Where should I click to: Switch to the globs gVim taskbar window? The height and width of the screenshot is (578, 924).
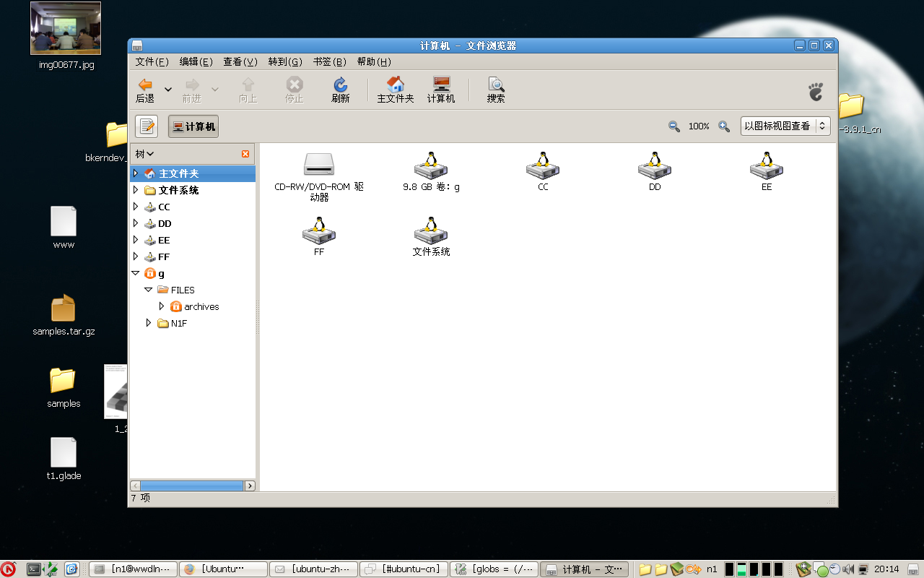[x=494, y=569]
